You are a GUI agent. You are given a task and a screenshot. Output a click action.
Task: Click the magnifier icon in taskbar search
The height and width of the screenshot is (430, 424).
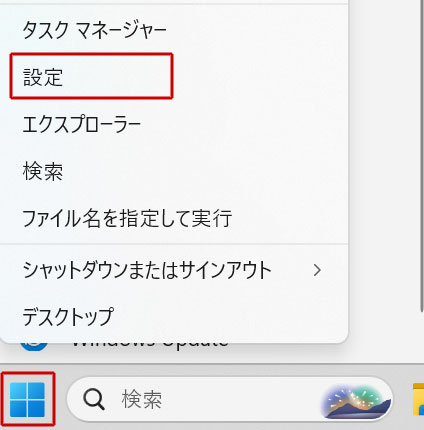[94, 399]
